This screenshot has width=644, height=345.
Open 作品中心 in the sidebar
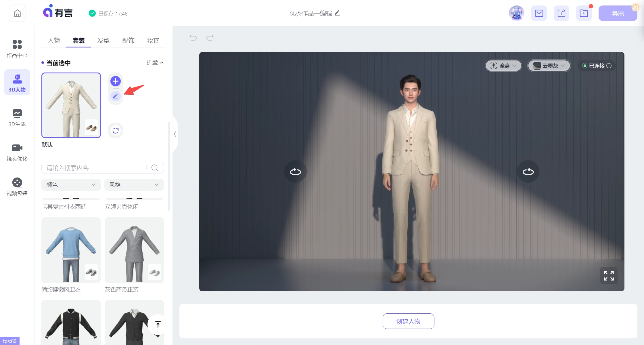[17, 49]
